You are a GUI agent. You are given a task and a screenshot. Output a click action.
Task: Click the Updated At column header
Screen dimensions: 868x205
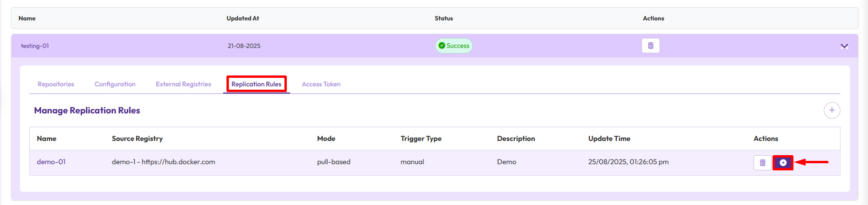[243, 19]
